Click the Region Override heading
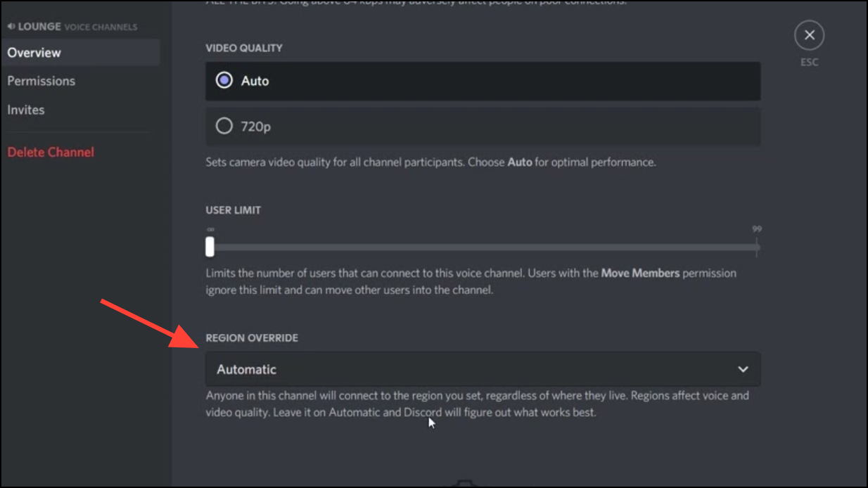This screenshot has width=868, height=488. (x=252, y=338)
